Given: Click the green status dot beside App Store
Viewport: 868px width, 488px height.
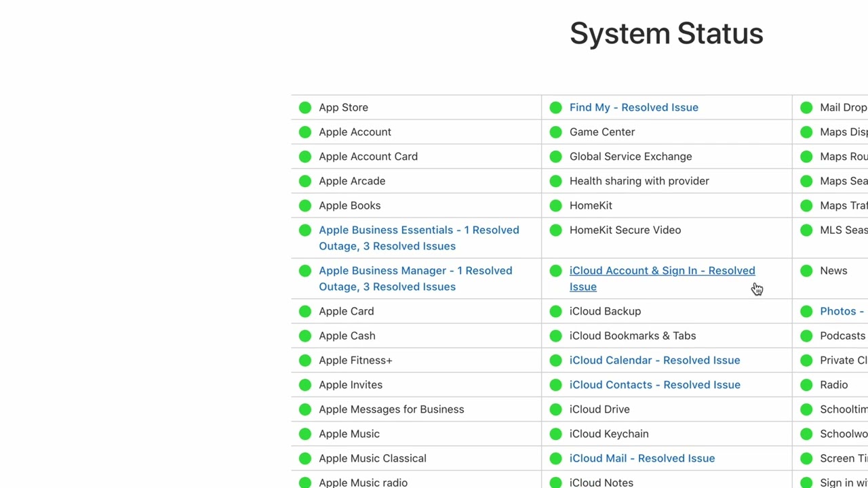Looking at the screenshot, I should [305, 108].
